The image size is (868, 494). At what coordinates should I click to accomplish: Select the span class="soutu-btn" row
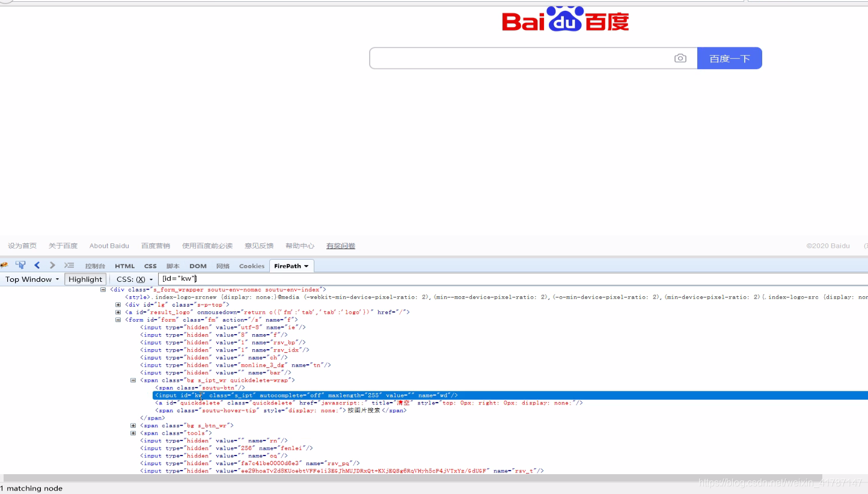200,388
